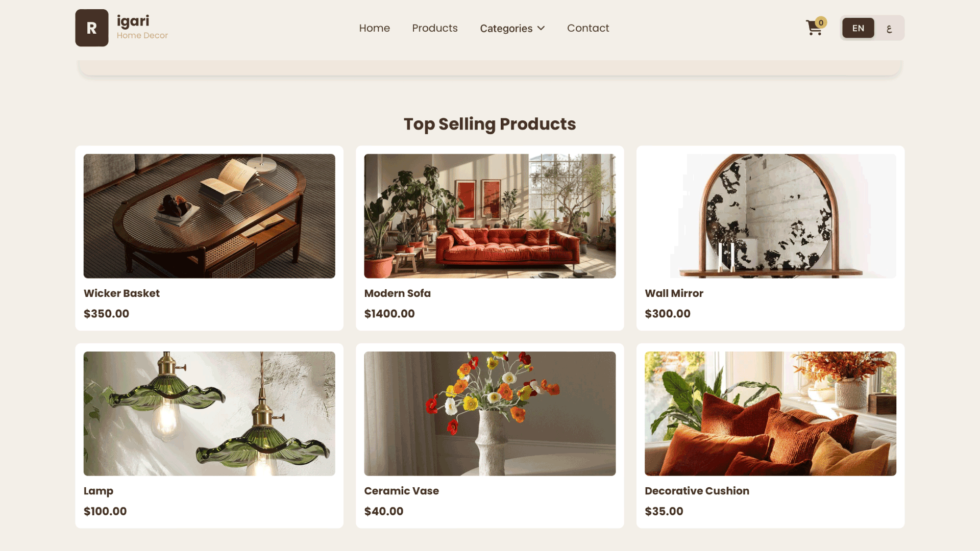980x551 pixels.
Task: Open the Wicker Basket product image
Action: click(209, 216)
